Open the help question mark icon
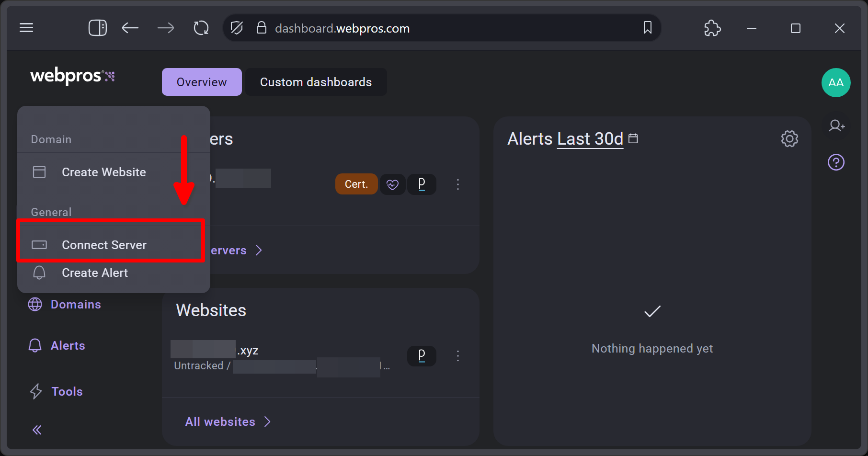 (x=836, y=162)
